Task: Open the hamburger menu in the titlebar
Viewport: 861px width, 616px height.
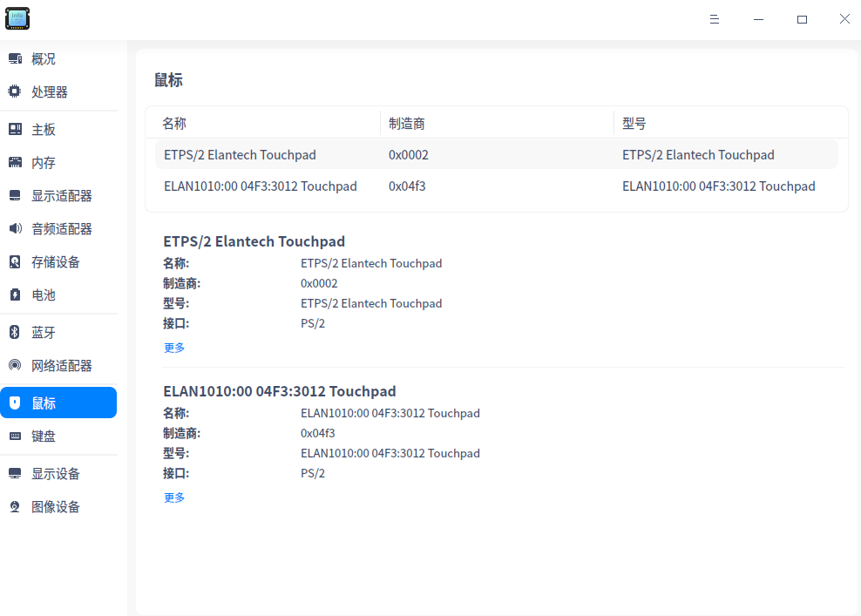Action: tap(715, 18)
